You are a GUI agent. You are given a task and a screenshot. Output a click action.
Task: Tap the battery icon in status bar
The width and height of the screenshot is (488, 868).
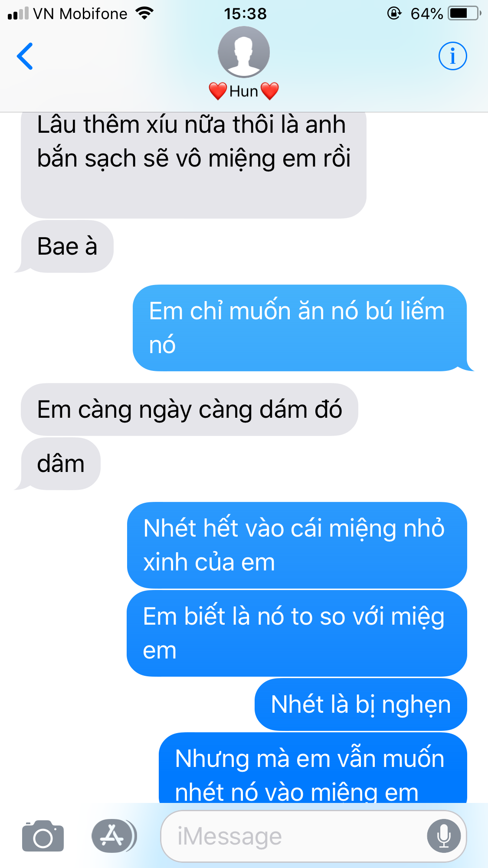[x=465, y=13]
